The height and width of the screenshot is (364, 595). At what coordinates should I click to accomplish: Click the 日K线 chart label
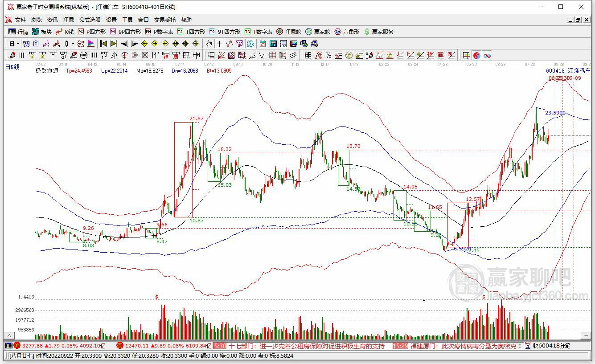(x=12, y=67)
